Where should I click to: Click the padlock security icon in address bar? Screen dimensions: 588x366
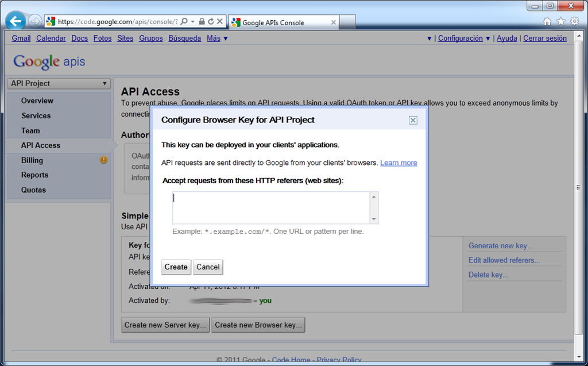pos(202,21)
